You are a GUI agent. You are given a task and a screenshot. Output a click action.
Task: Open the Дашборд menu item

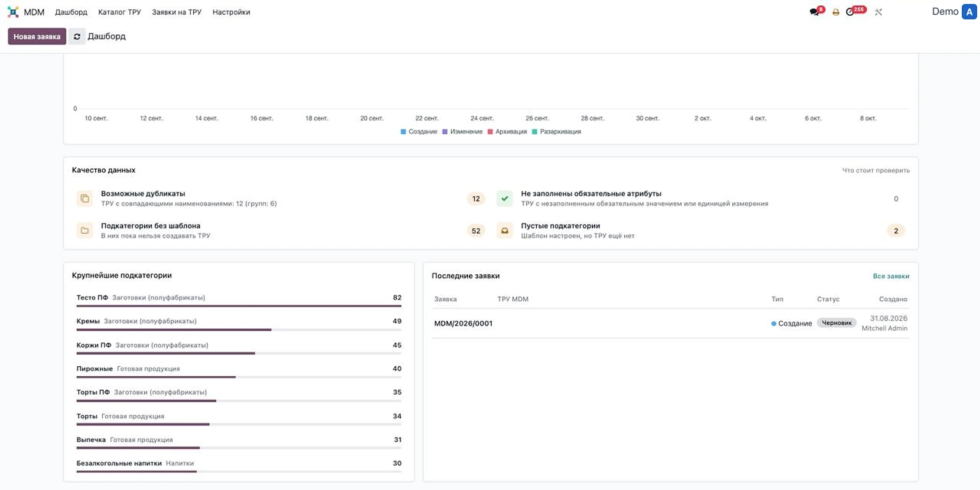pos(71,12)
